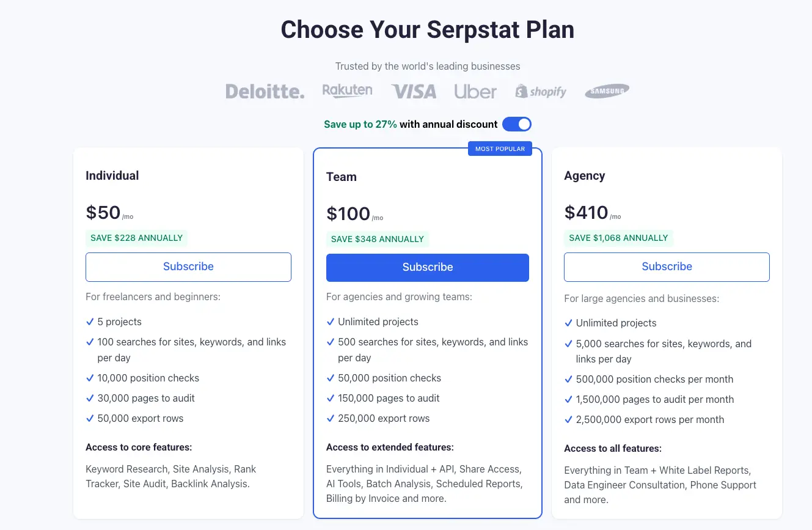
Task: Click the checkmark beside 250,000 export rows
Action: [x=331, y=419]
